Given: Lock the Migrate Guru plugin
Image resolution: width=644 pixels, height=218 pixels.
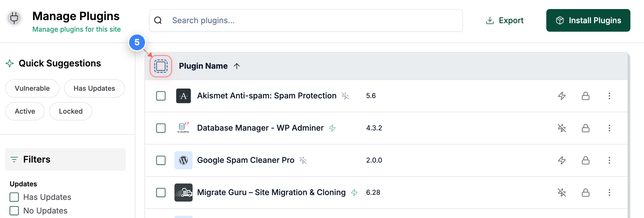Looking at the screenshot, I should coord(586,193).
